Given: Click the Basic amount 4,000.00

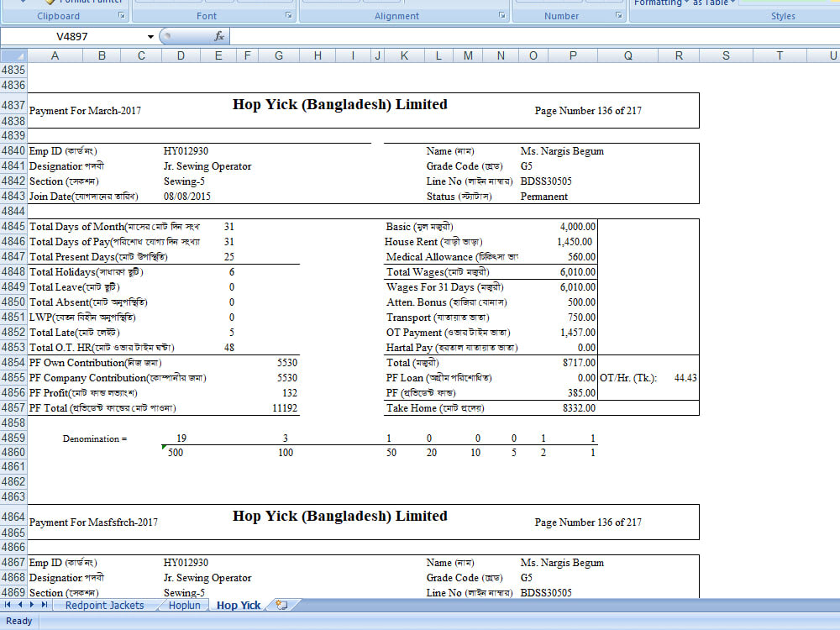Looking at the screenshot, I should pos(578,226).
